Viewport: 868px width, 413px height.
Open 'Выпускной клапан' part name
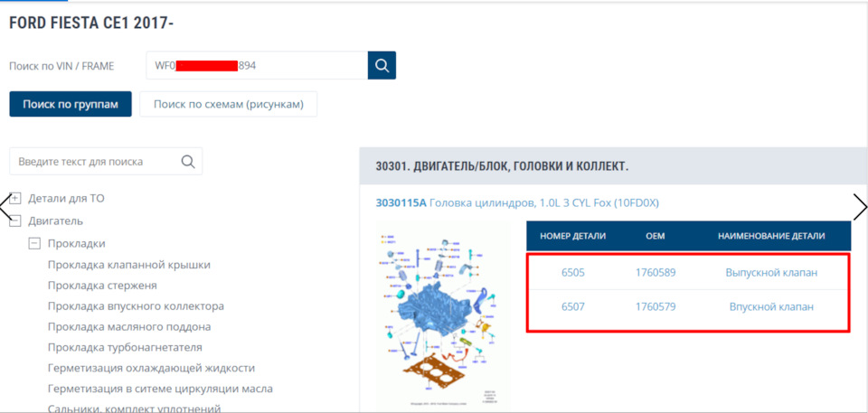click(771, 272)
